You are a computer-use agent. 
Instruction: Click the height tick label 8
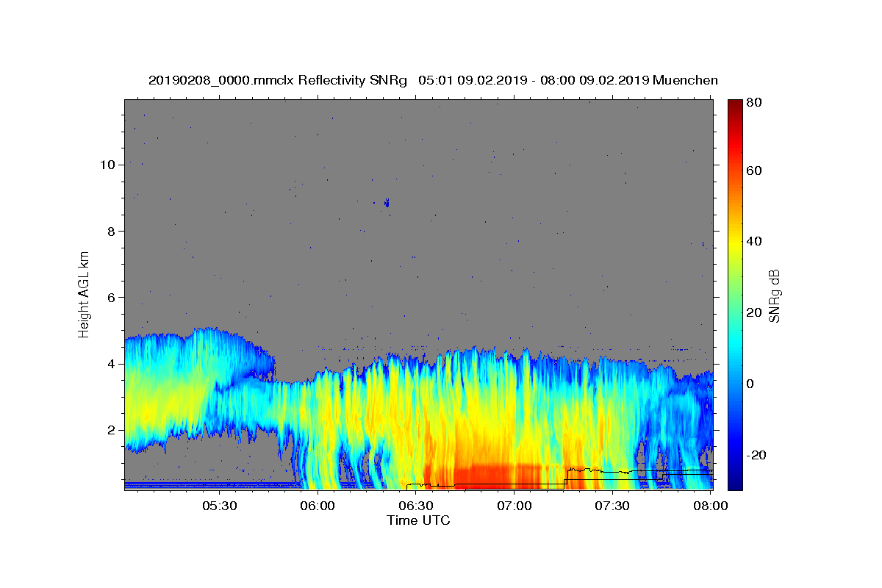click(110, 231)
